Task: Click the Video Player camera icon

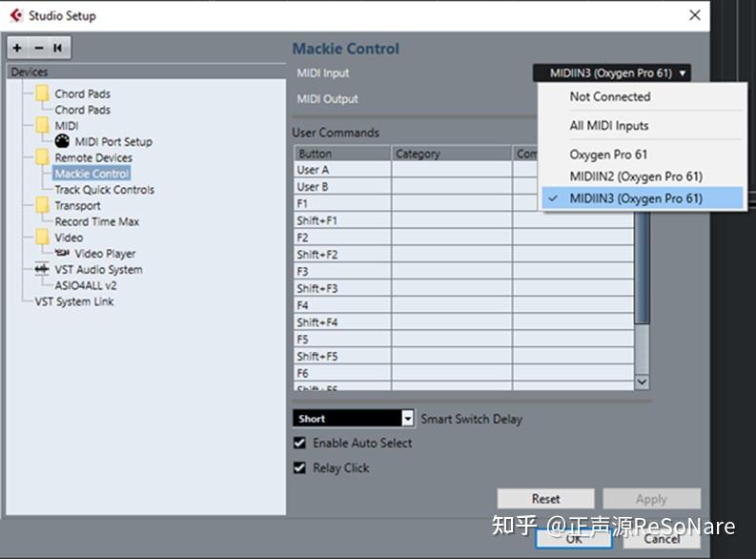Action: click(x=62, y=253)
